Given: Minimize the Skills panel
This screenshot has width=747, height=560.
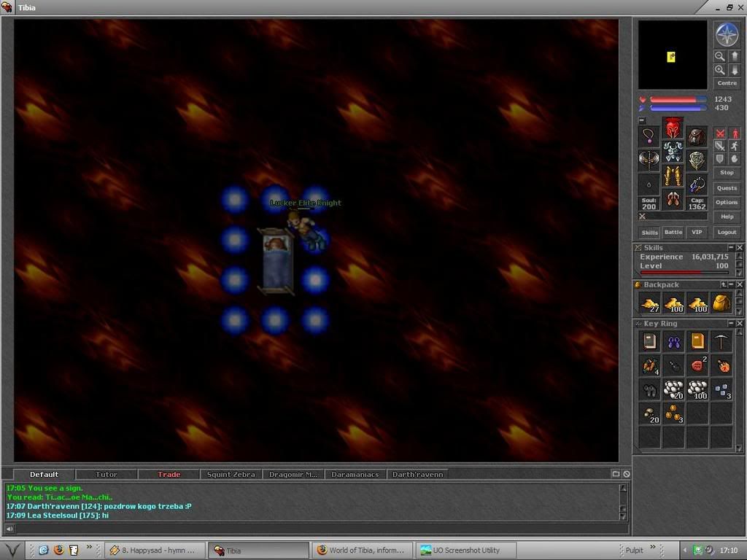Looking at the screenshot, I should 731,248.
